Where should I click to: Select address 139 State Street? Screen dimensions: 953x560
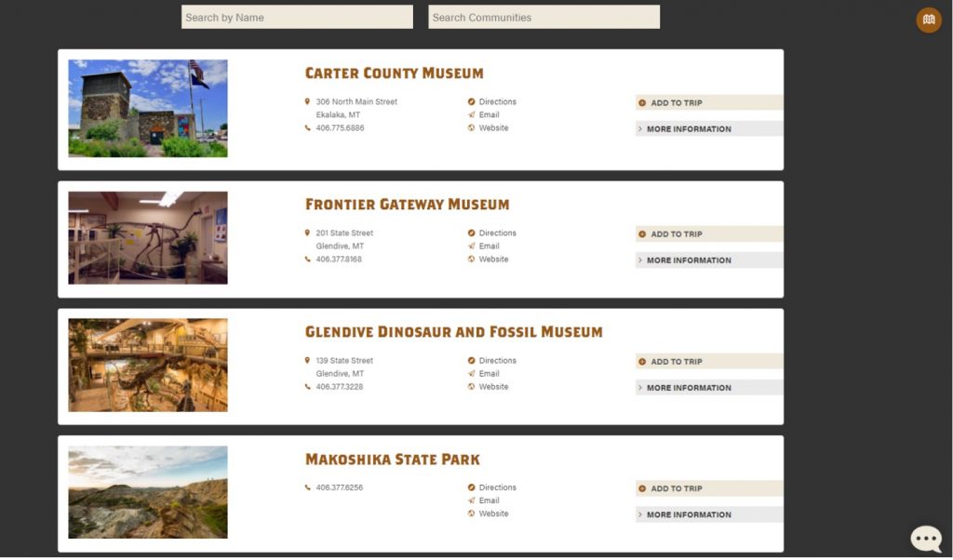click(x=344, y=361)
